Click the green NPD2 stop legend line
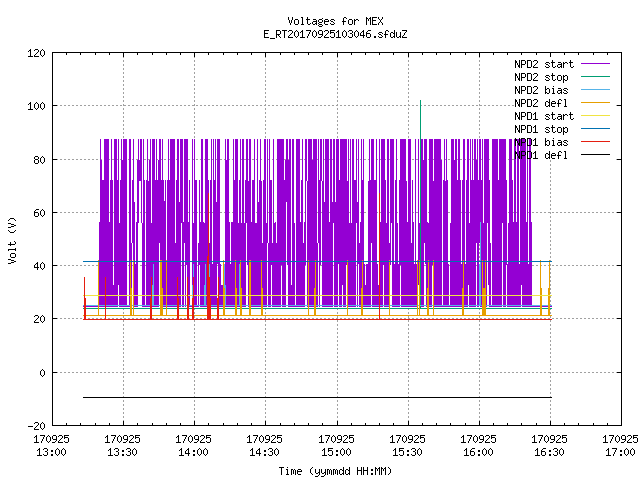The width and height of the screenshot is (640, 480). coord(596,76)
